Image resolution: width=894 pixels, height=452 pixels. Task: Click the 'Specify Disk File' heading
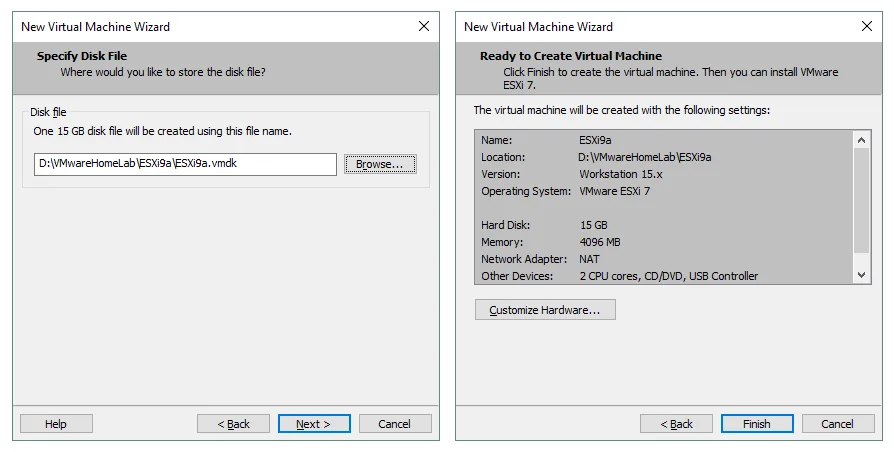[82, 56]
